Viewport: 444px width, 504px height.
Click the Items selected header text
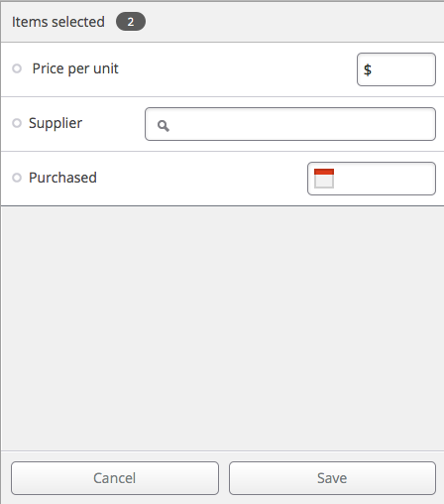[58, 22]
